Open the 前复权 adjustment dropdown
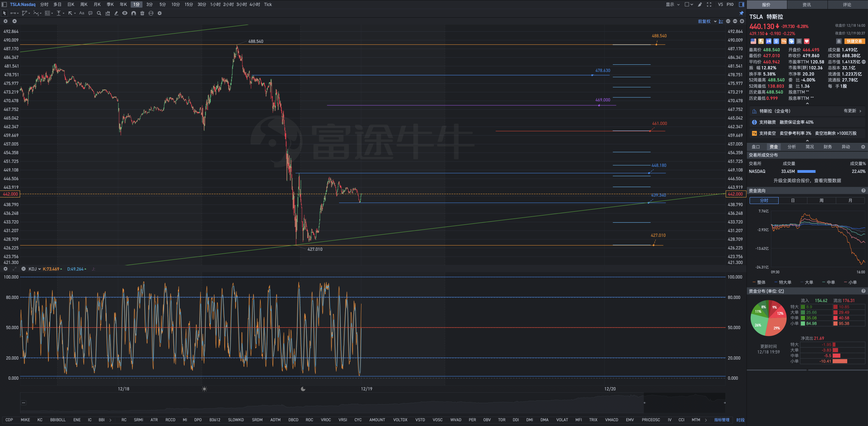868x426 pixels. [707, 21]
